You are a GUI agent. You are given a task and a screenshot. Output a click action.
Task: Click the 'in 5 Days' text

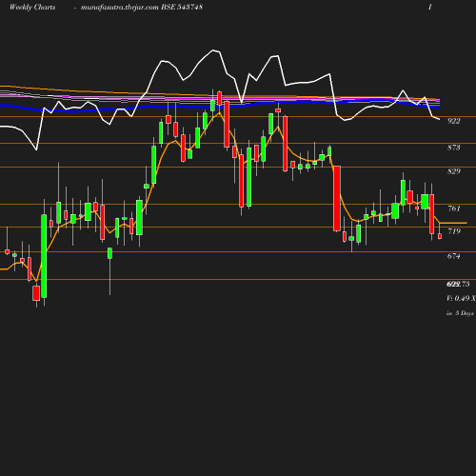coord(460,313)
